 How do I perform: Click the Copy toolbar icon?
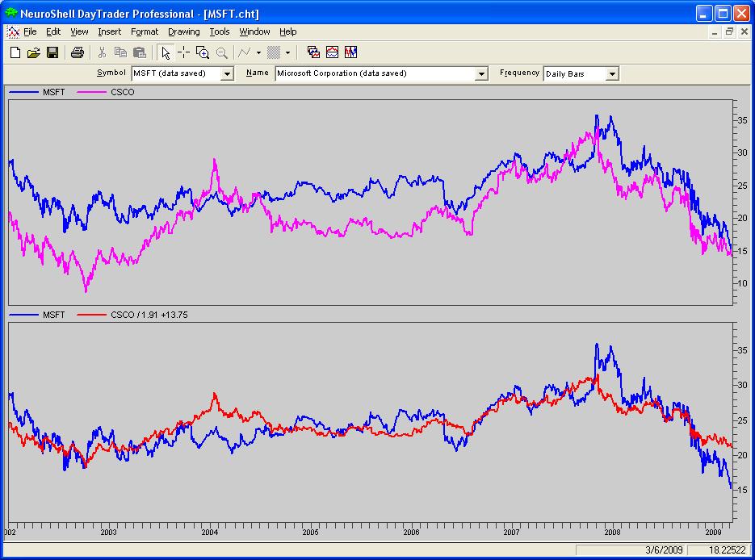tap(120, 52)
